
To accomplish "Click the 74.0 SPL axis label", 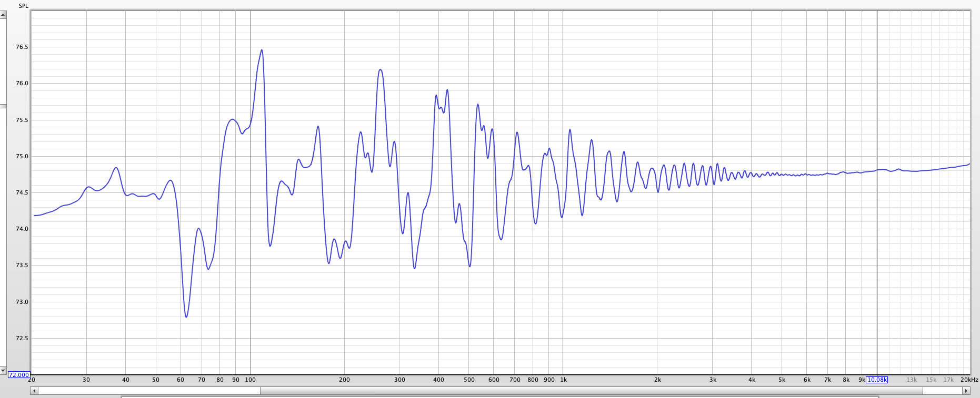I will [22, 229].
